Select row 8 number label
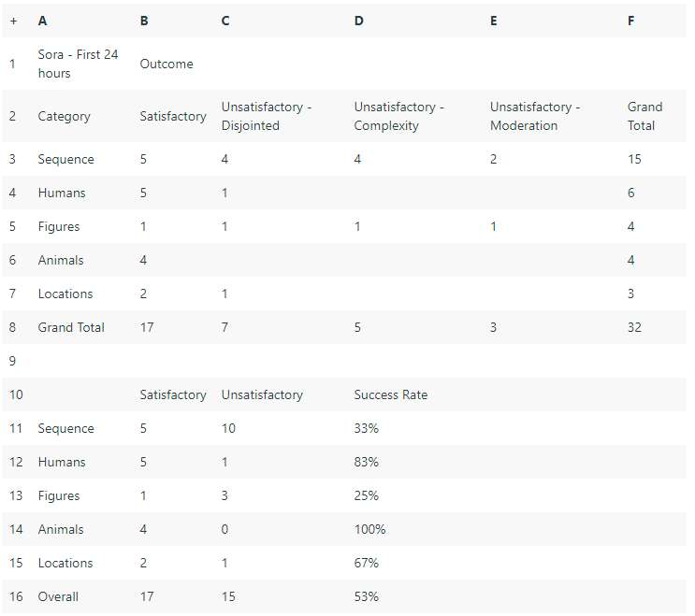Screen dimensions: 695x616 click(12, 327)
